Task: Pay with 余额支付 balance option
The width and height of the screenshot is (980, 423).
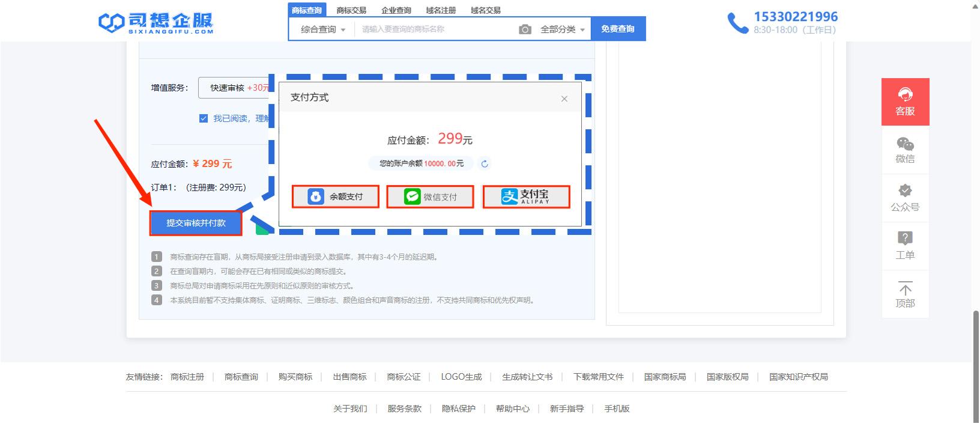Action: tap(336, 196)
